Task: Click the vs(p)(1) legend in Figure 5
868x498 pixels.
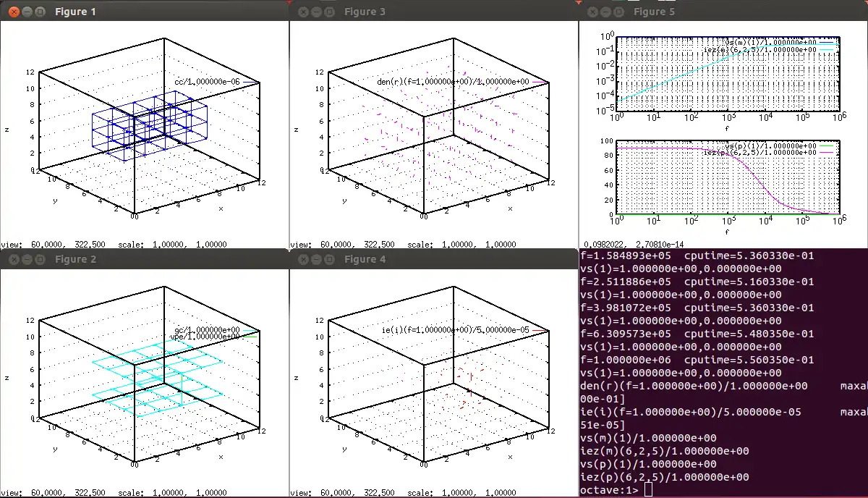Action: (771, 146)
